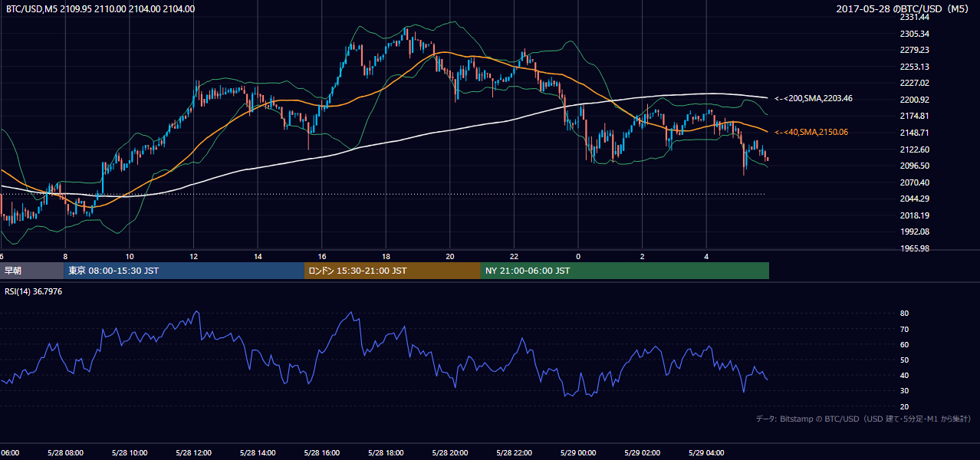Click the 東京 08:00-15:30 JST session bar
The width and height of the screenshot is (980, 460).
[x=184, y=271]
